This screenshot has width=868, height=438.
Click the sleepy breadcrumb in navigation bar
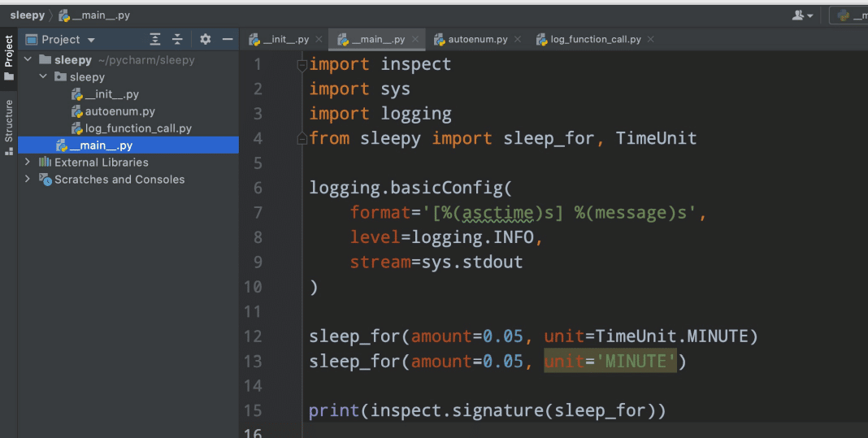click(x=27, y=15)
